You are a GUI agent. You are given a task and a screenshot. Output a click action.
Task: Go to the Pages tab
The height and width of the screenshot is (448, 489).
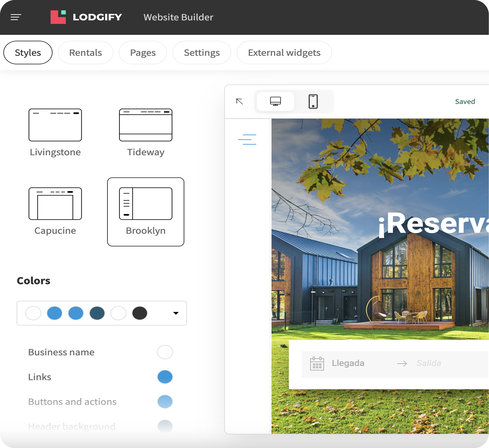point(143,53)
